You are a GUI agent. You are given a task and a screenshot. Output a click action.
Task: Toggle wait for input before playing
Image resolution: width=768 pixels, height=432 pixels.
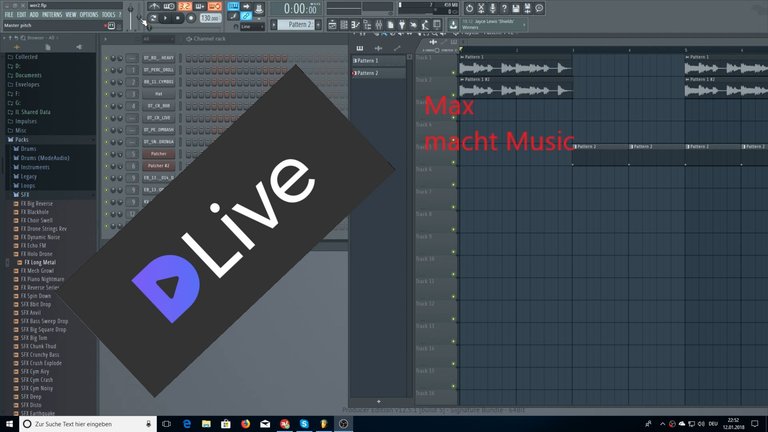169,6
